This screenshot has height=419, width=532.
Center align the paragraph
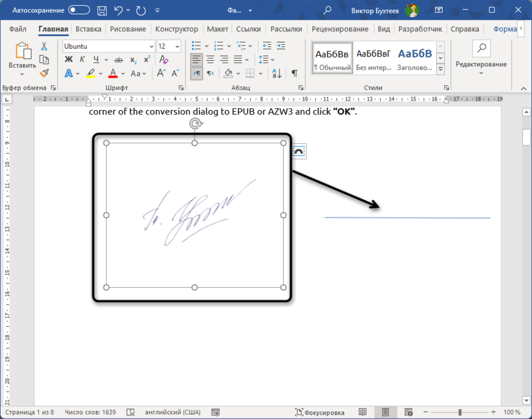click(x=210, y=59)
